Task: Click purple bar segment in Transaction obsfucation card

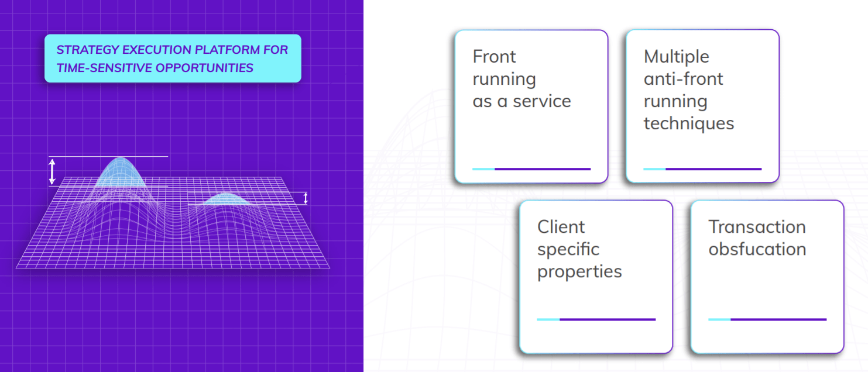Action: (778, 319)
